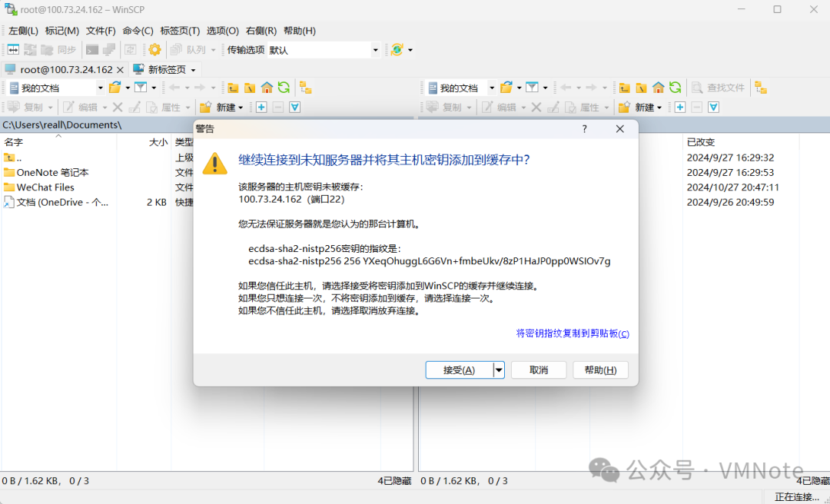Viewport: 830px width, 504px height.
Task: Sort right panel by 已改变 column header
Action: (741, 142)
